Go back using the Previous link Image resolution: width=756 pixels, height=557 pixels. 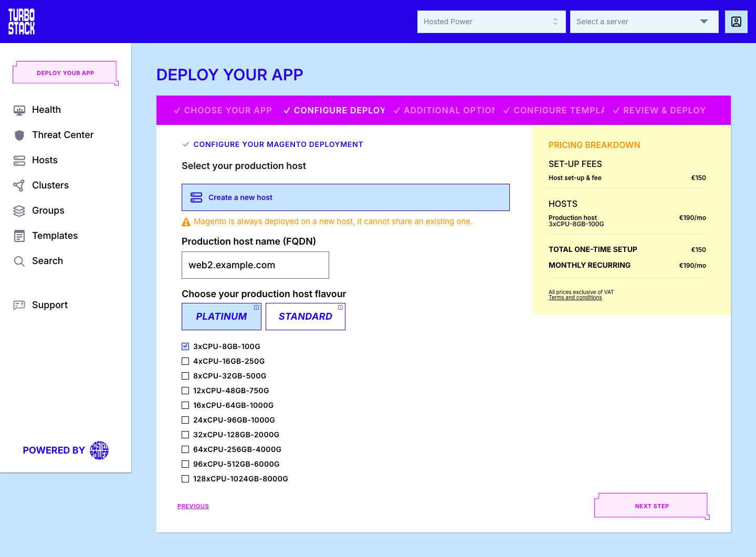click(x=193, y=506)
